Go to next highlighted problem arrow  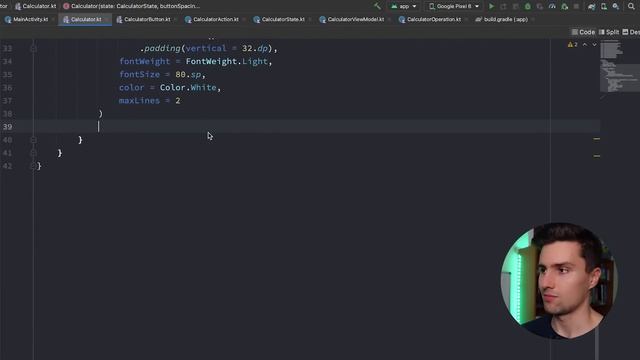[x=594, y=44]
